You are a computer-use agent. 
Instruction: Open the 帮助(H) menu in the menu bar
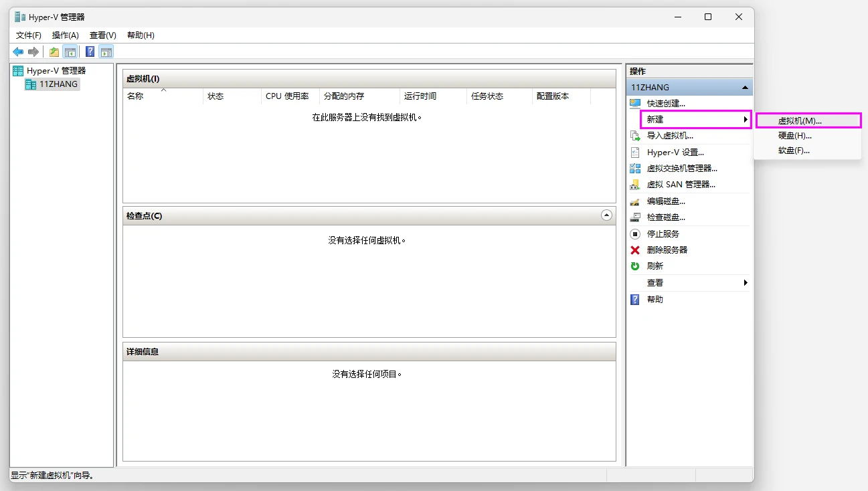point(141,35)
